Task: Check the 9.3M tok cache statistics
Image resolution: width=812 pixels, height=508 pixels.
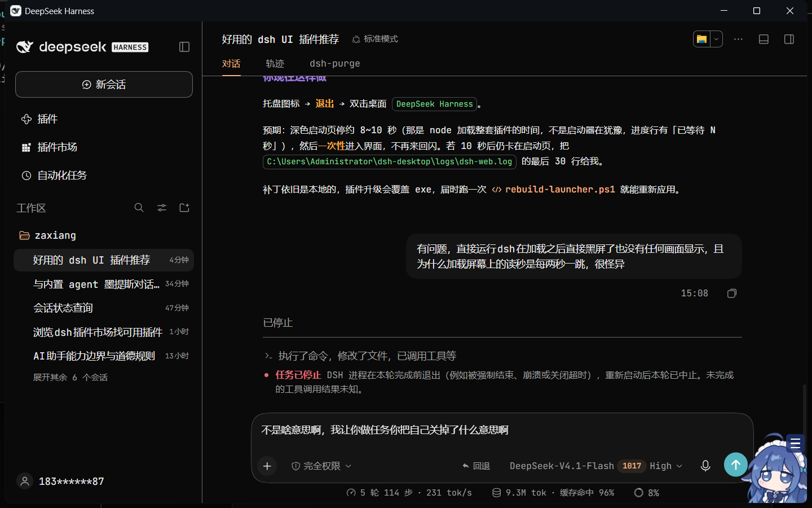Action: pos(553,493)
